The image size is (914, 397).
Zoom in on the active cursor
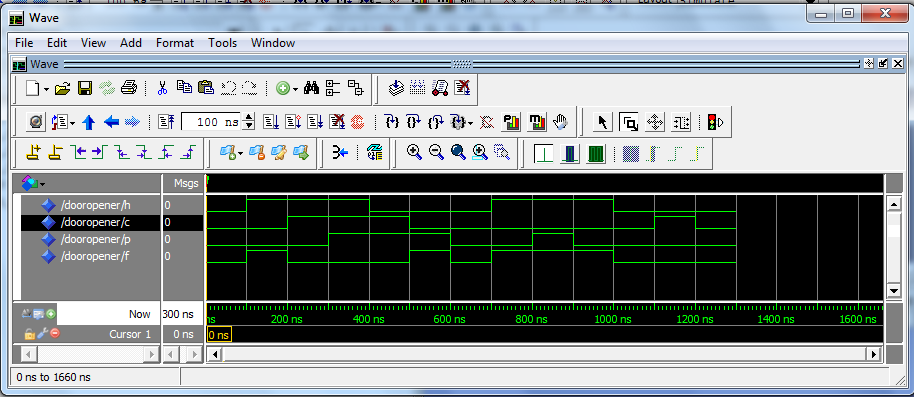click(480, 153)
